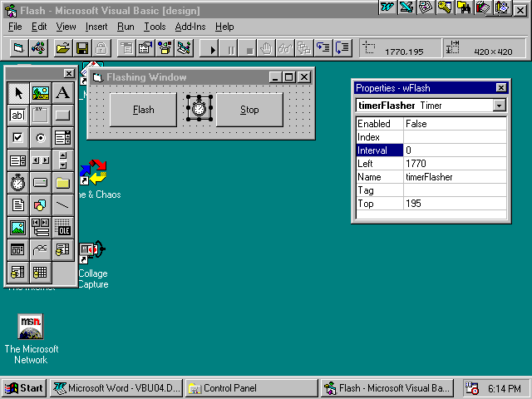Select the horizontal scrollbar tool in toolbox
532x399 pixels.
[41, 160]
